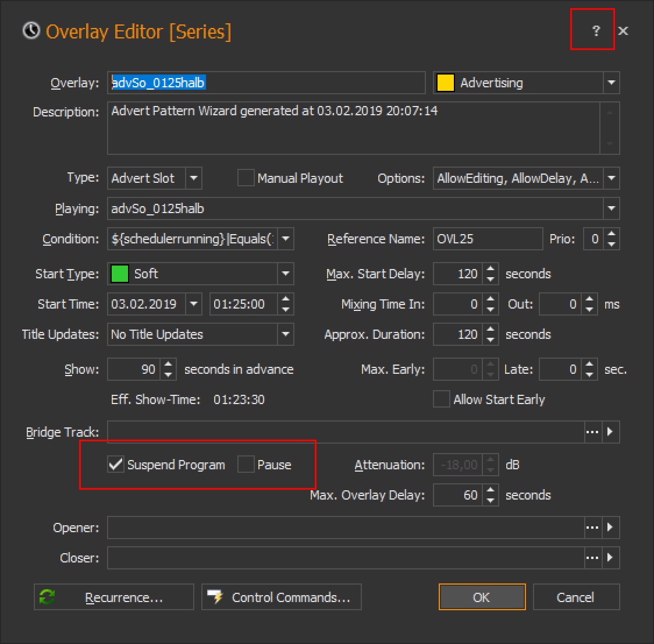This screenshot has height=644, width=654.
Task: Click the Bridge Track text field
Action: point(346,432)
